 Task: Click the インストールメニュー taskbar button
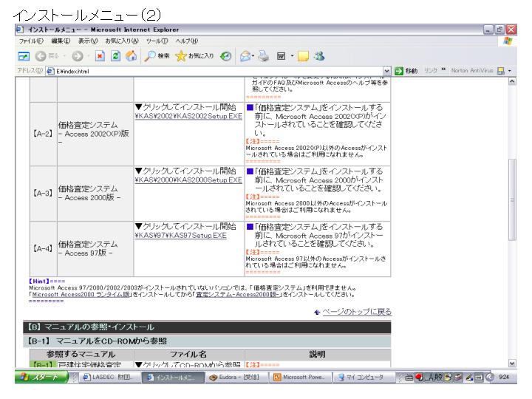coord(173,378)
